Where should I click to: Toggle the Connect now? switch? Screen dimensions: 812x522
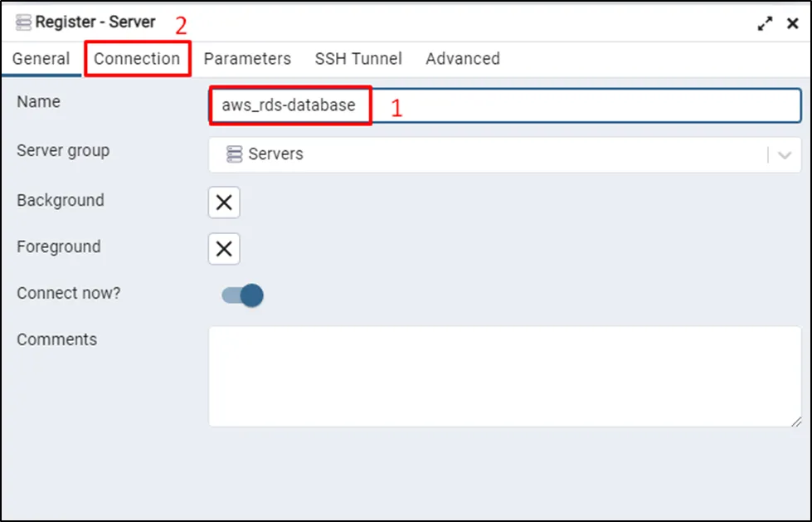pos(243,295)
